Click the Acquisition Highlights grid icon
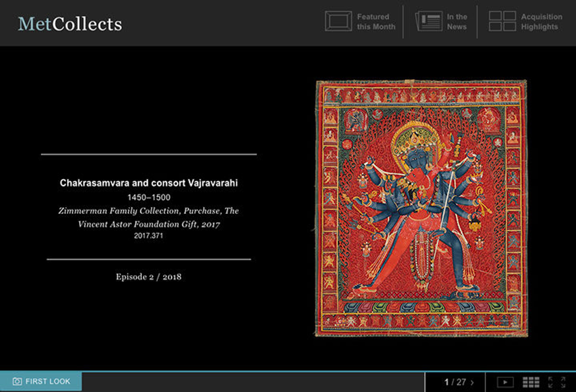 pyautogui.click(x=502, y=21)
